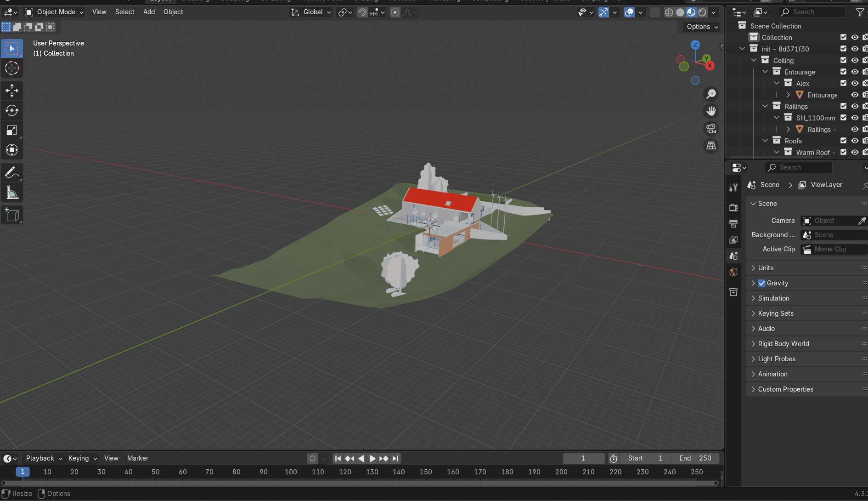Jump to the first frame
This screenshot has width=868, height=501.
click(338, 458)
